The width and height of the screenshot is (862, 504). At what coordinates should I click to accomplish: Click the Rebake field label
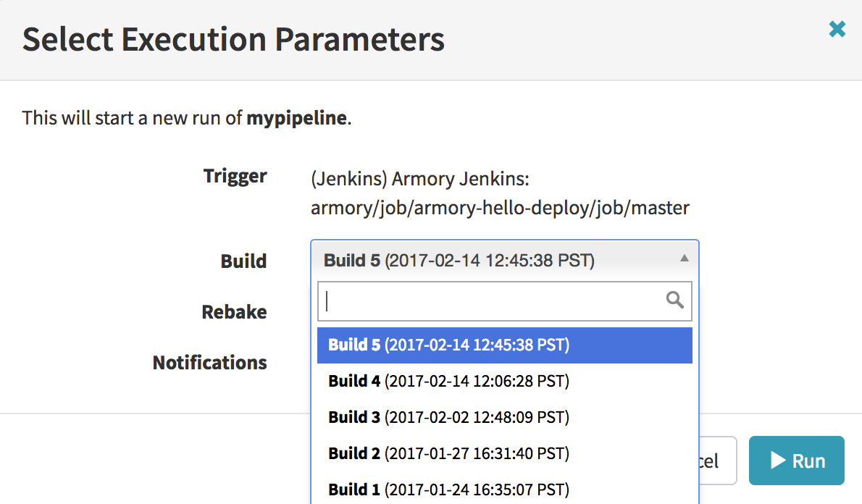pyautogui.click(x=234, y=312)
